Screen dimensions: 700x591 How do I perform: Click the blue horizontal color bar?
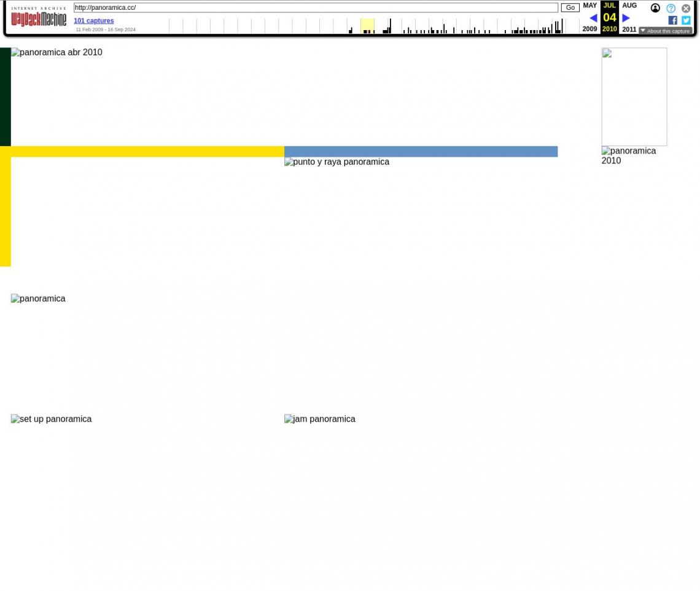coord(421,151)
